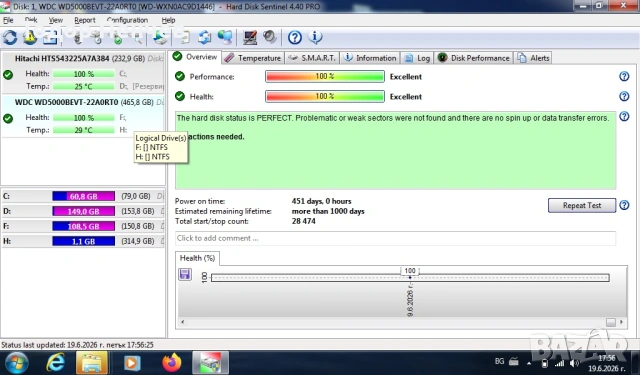Viewport: 640px width, 375px height.
Task: Switch to the Temperature tab
Action: coord(253,58)
